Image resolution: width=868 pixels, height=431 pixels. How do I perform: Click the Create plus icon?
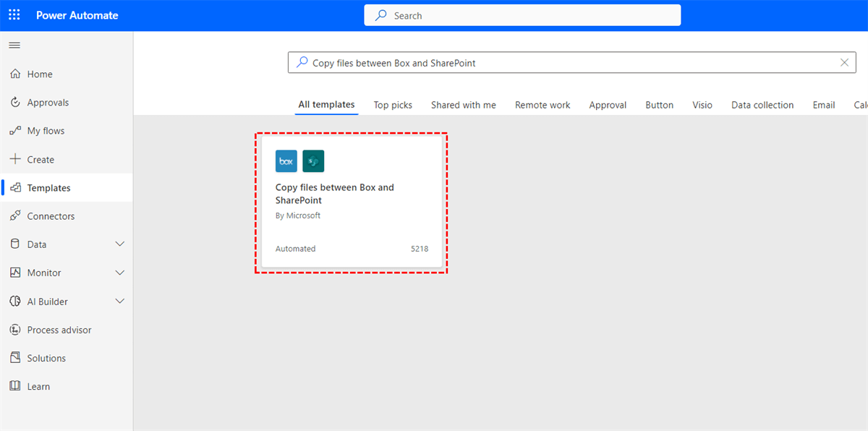tap(15, 159)
